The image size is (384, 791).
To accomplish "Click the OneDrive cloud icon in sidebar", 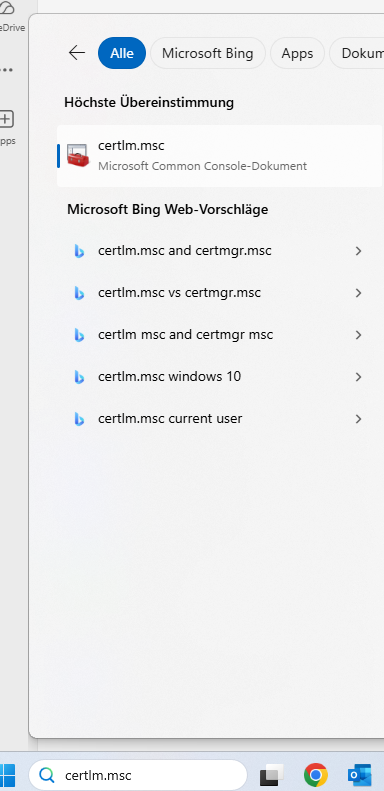I will click(7, 8).
